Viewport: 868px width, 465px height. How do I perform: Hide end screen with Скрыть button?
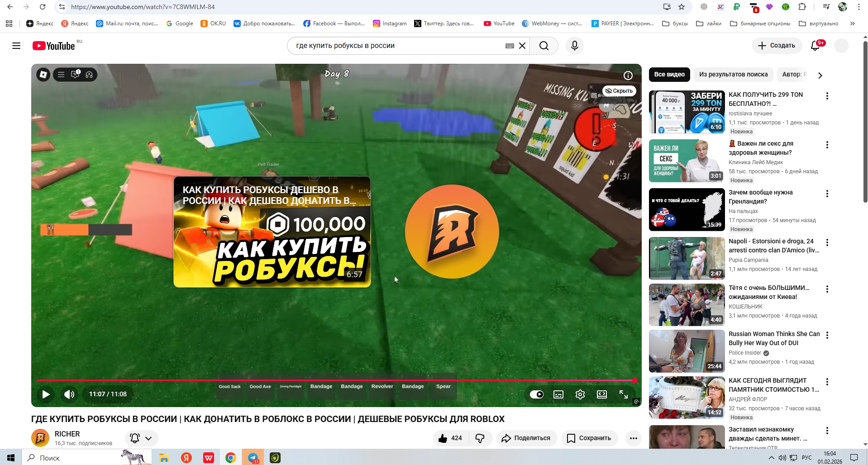click(x=619, y=91)
